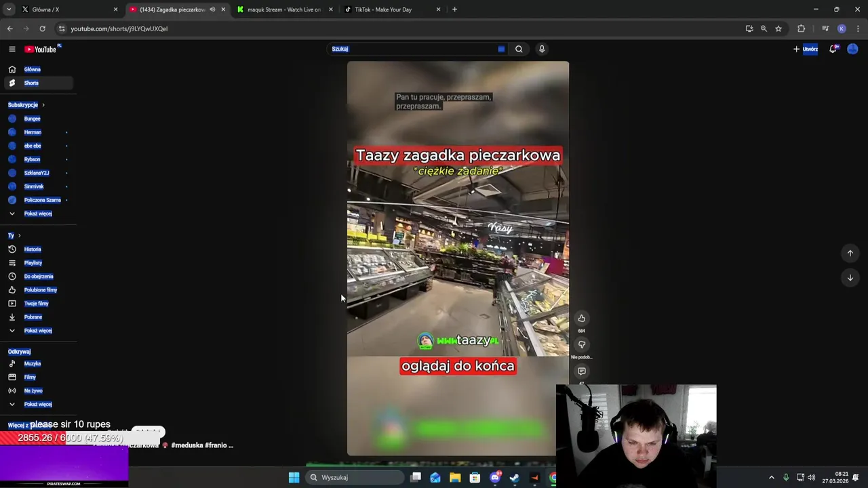868x488 pixels.
Task: Open Do obejrzenia watch later list
Action: pyautogui.click(x=39, y=277)
